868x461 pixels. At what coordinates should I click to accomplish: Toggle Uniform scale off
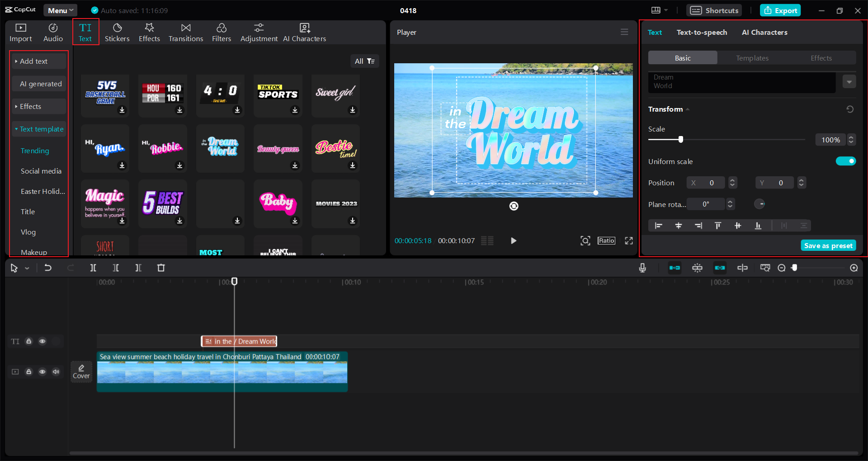click(x=846, y=161)
